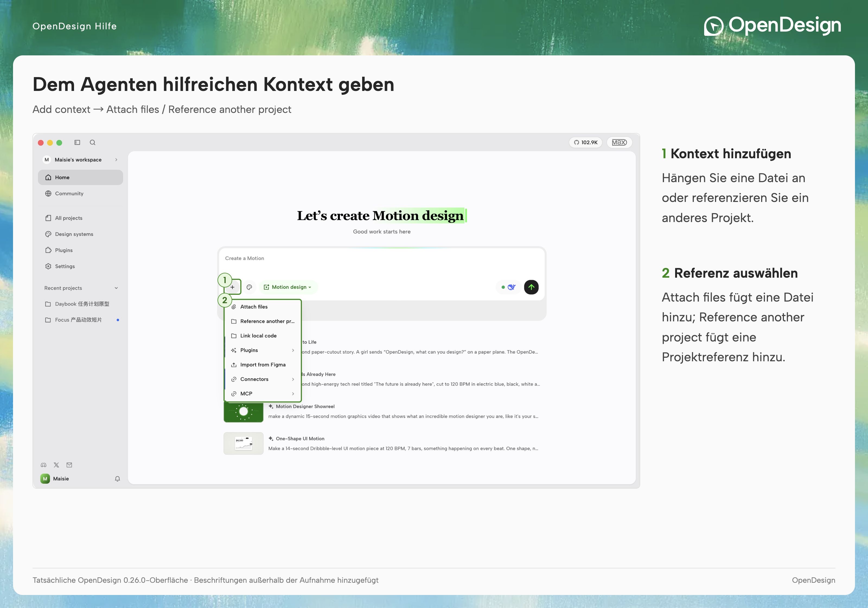Open the GitHub 102.9K stars badge
Viewport: 868px width, 608px height.
pyautogui.click(x=585, y=142)
